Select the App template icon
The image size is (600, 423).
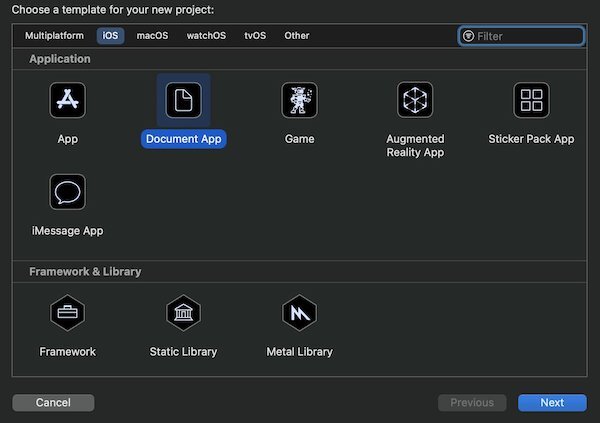tap(67, 100)
